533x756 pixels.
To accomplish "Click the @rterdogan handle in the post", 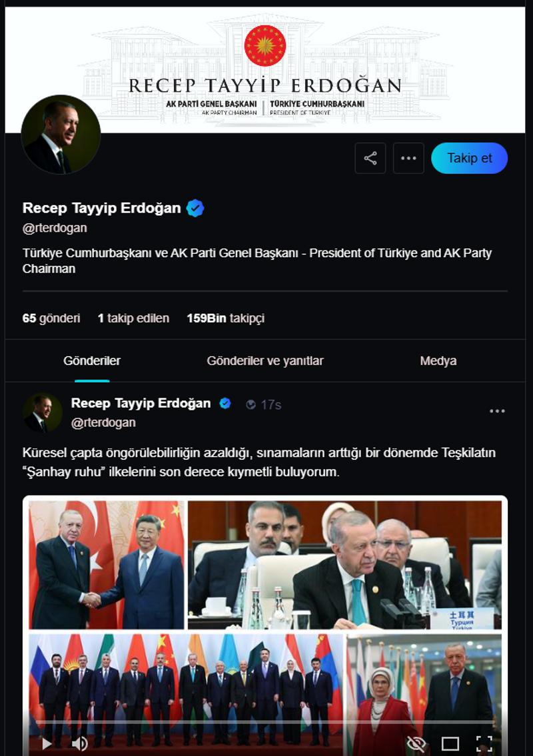I will point(103,422).
